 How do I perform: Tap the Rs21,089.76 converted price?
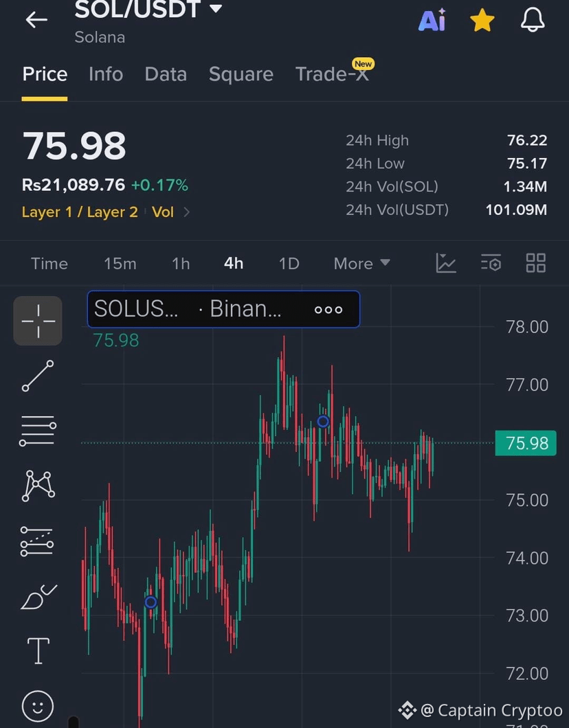coord(74,185)
